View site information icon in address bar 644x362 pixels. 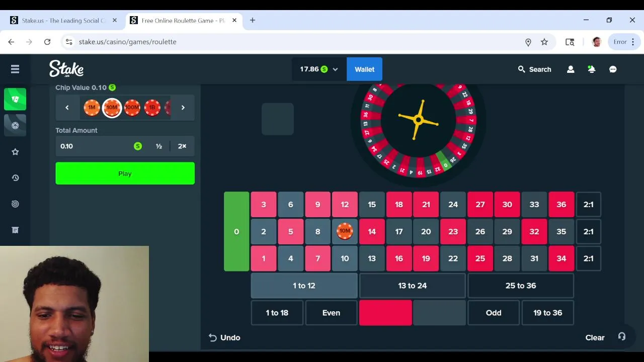69,42
